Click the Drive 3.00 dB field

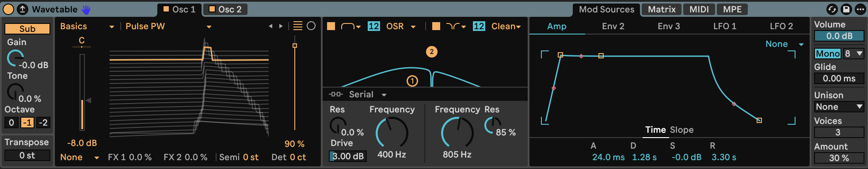click(x=348, y=156)
